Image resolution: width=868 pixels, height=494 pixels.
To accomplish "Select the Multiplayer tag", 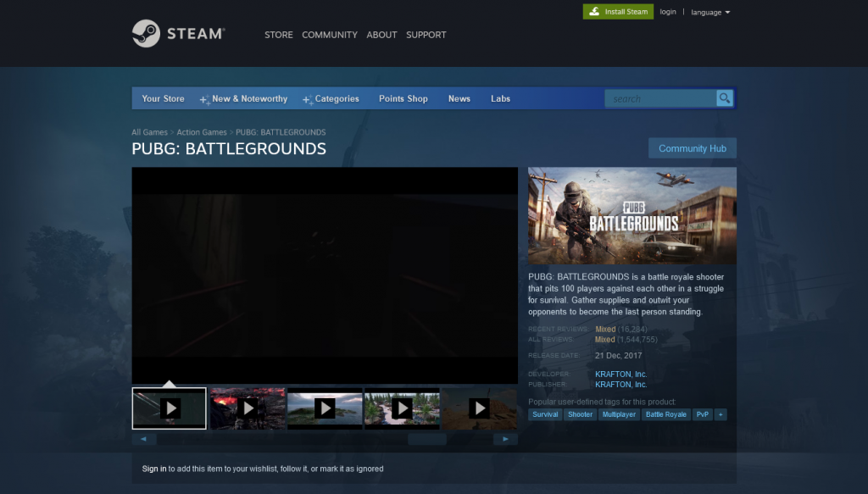I will (619, 414).
